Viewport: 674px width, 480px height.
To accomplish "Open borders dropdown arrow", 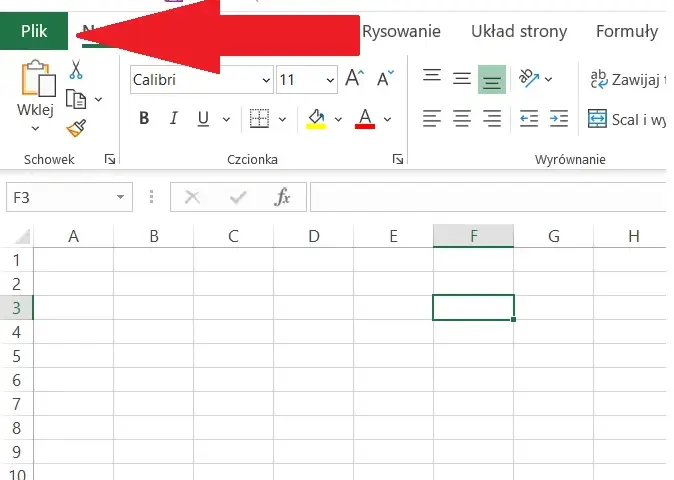I will coord(282,119).
